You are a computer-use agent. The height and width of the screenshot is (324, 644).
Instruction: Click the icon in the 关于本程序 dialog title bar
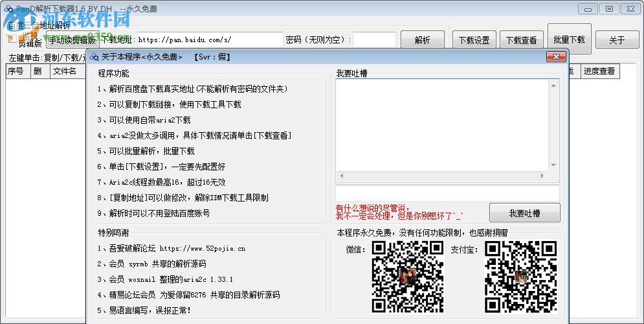pos(94,57)
